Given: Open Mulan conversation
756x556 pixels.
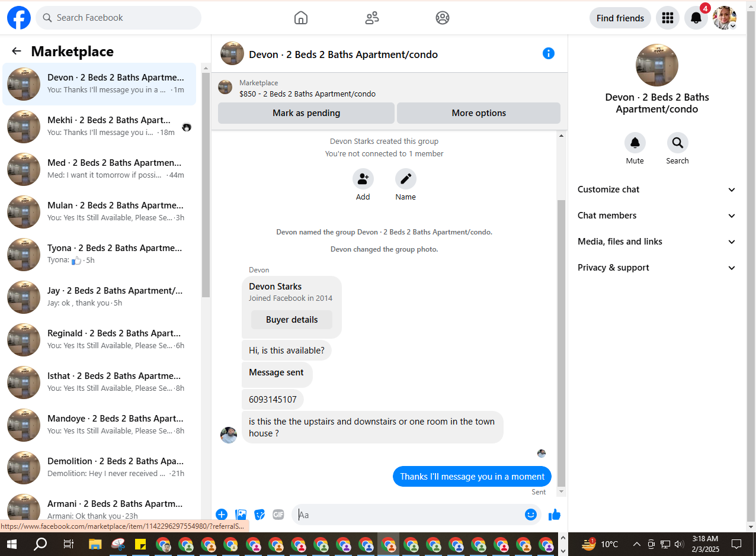Looking at the screenshot, I should (100, 211).
